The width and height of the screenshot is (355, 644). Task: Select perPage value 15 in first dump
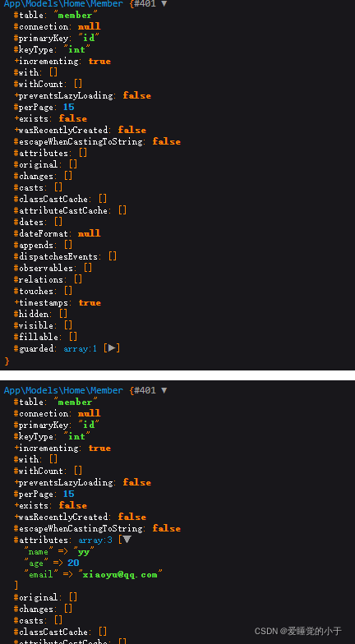click(x=69, y=107)
